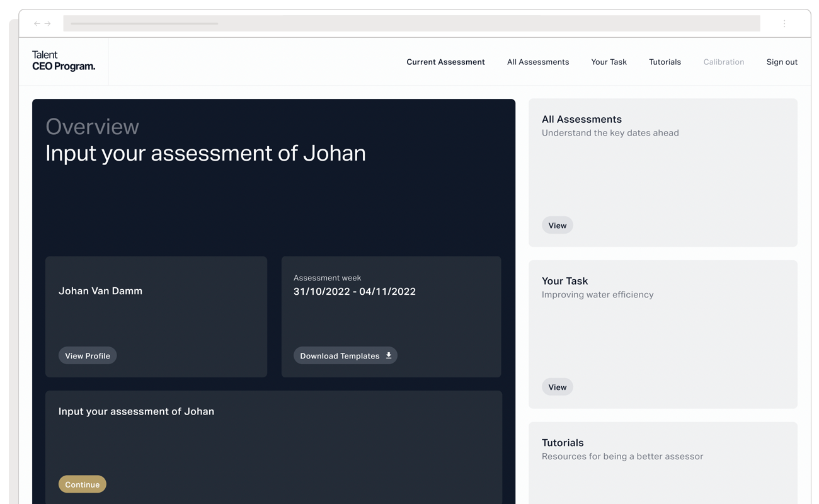Click the gold Continue button
Screen dimensions: 819x504
point(83,484)
